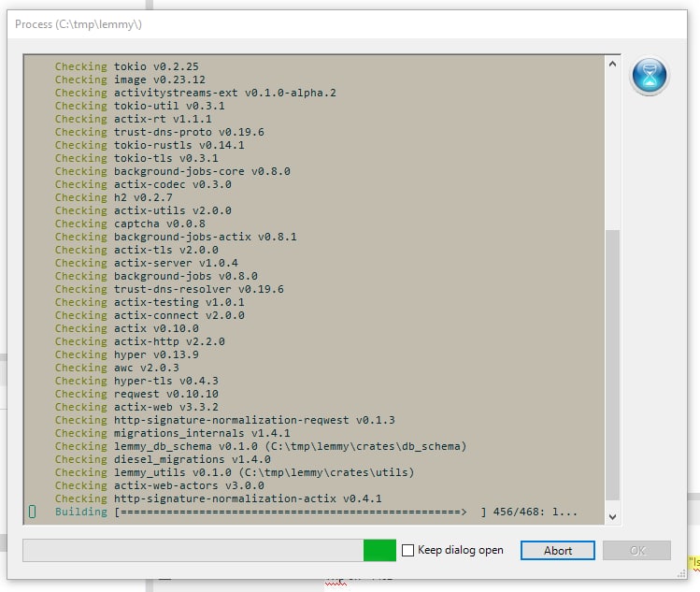Click the vertical scrollbar thumb
The height and width of the screenshot is (592, 700).
point(612,365)
